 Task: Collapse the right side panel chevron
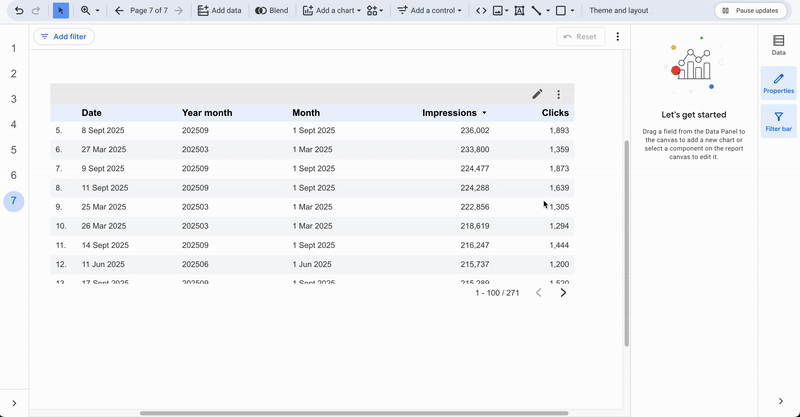coord(781,401)
